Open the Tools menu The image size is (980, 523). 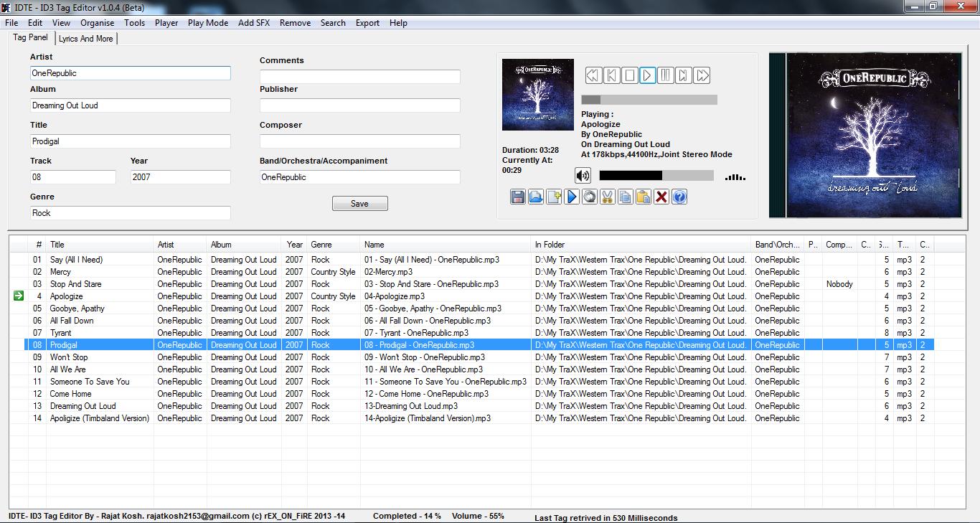click(x=134, y=22)
